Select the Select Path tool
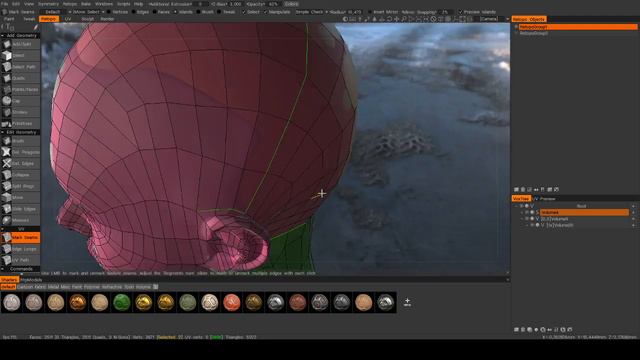The height and width of the screenshot is (360, 640). coord(20,67)
